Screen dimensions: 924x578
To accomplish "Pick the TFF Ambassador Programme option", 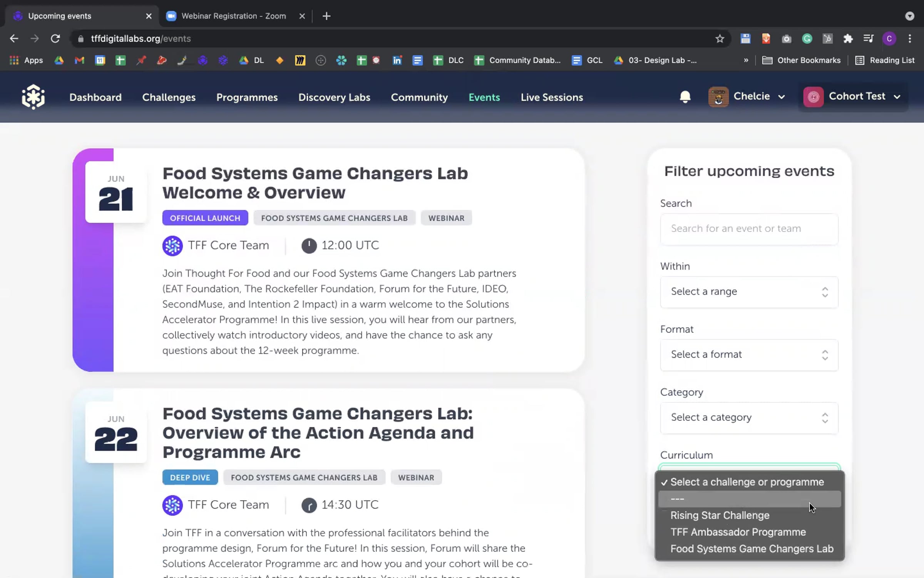I will coord(738,532).
